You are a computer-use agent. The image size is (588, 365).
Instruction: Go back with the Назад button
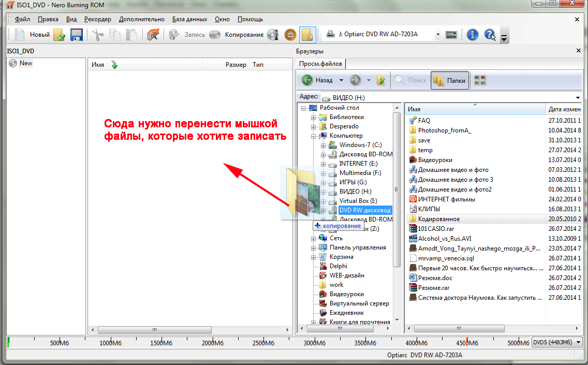pyautogui.click(x=317, y=80)
